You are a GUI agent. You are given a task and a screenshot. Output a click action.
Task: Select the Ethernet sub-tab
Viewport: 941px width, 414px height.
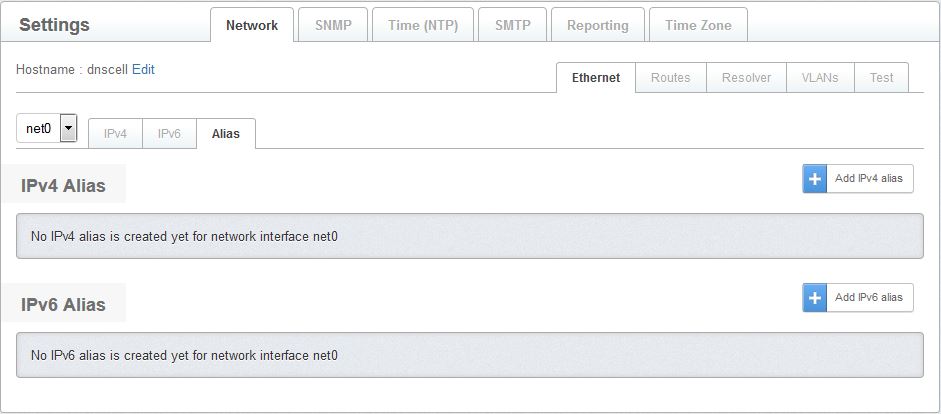[x=596, y=78]
